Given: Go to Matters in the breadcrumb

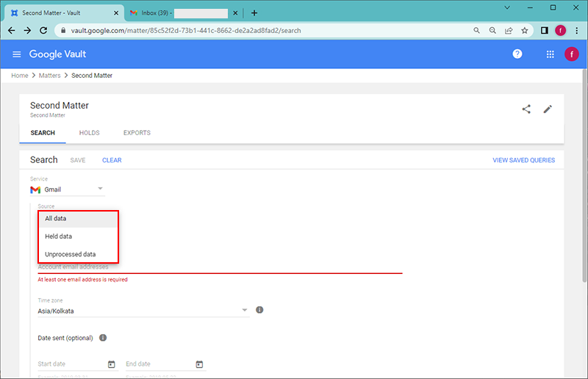Looking at the screenshot, I should click(49, 76).
